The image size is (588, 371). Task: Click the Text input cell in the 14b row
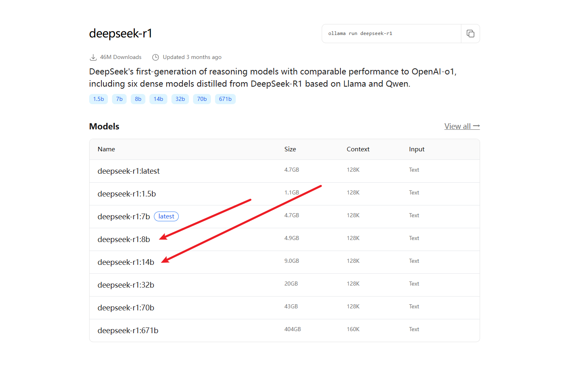pyautogui.click(x=414, y=261)
